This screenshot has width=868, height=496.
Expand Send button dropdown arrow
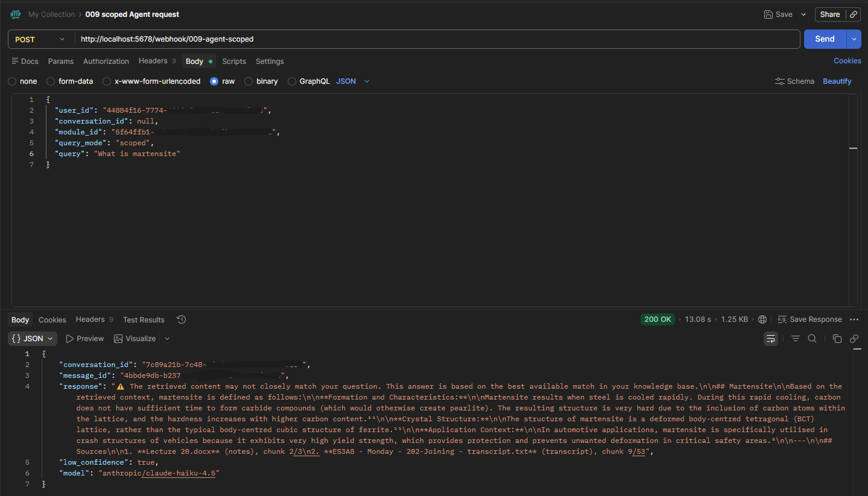point(854,39)
